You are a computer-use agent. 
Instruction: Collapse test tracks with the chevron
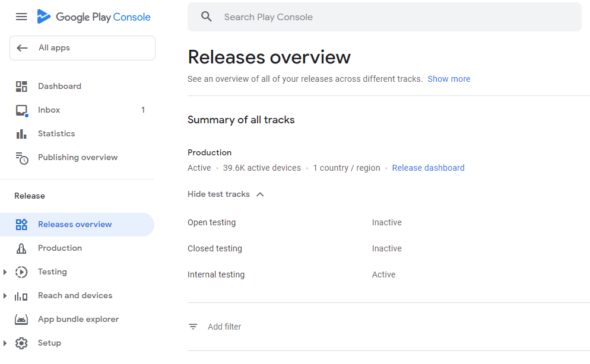point(260,194)
